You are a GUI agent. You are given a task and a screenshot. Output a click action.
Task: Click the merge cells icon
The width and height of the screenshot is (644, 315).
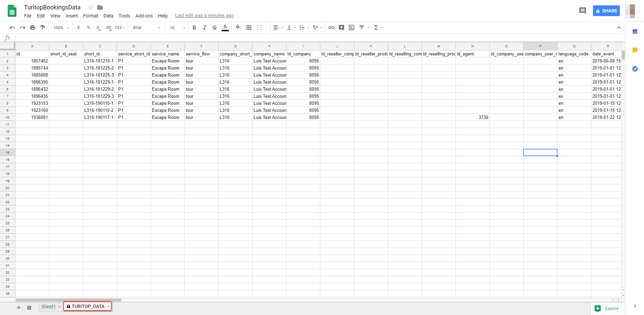(x=259, y=28)
